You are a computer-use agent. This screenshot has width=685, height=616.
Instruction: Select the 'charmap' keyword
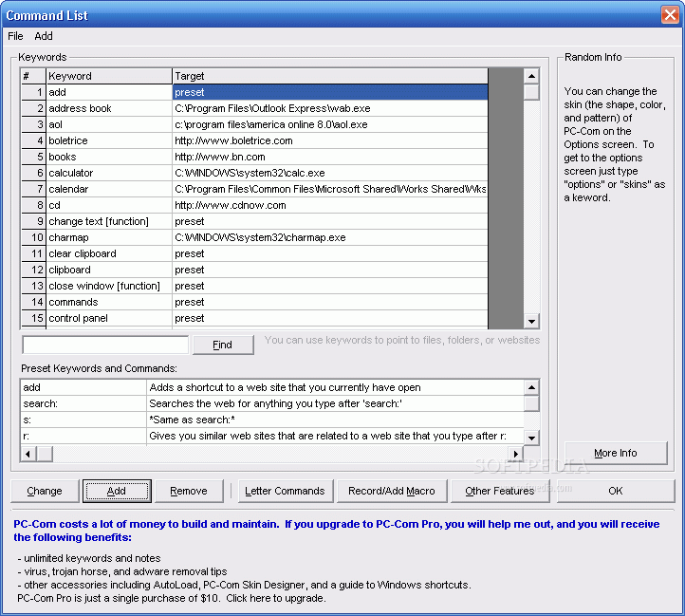[x=109, y=238]
